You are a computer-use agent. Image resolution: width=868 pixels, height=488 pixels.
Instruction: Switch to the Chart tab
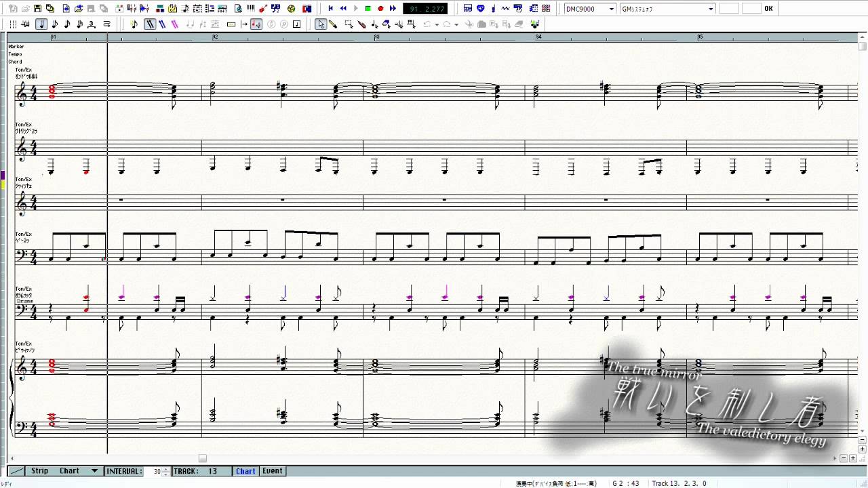click(x=245, y=471)
